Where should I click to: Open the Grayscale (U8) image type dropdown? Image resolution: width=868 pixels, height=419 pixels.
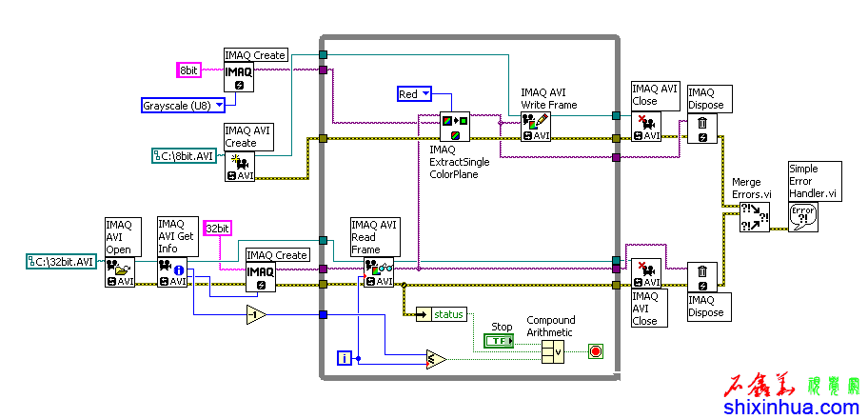[184, 105]
